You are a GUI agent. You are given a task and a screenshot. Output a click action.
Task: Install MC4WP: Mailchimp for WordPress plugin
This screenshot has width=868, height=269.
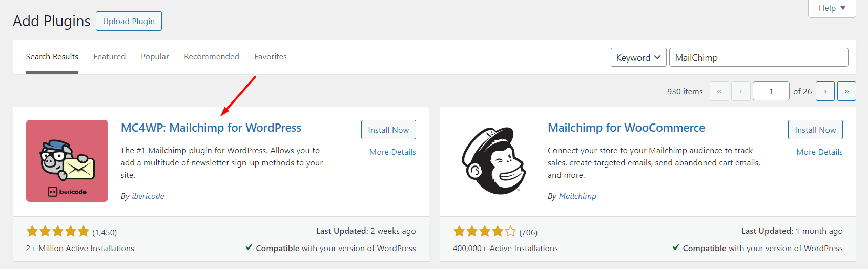tap(388, 130)
